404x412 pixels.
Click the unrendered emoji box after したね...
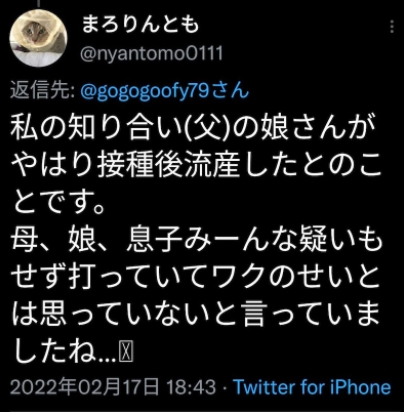click(x=127, y=352)
